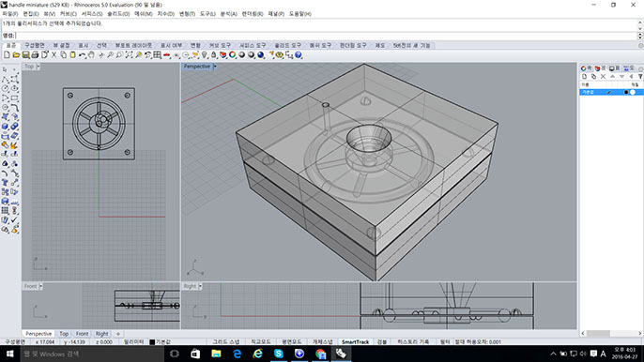Open the light bulb show/hide tool
This screenshot has height=362, width=644.
tap(205, 54)
